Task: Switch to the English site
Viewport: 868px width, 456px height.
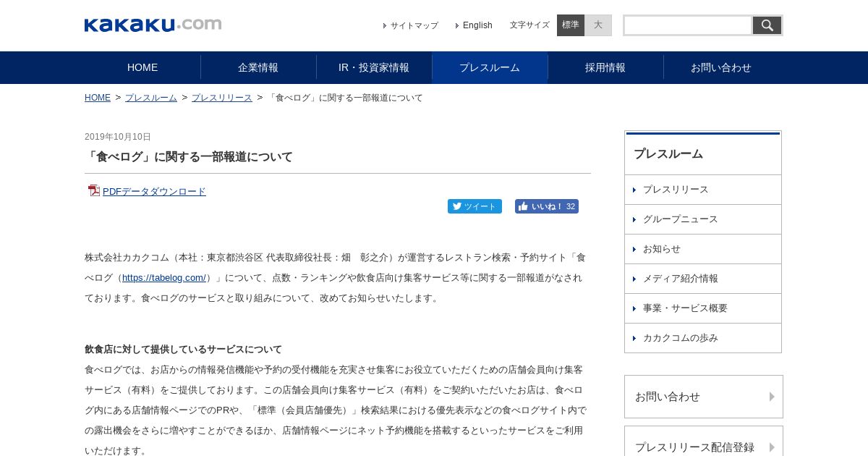Action: (x=477, y=25)
